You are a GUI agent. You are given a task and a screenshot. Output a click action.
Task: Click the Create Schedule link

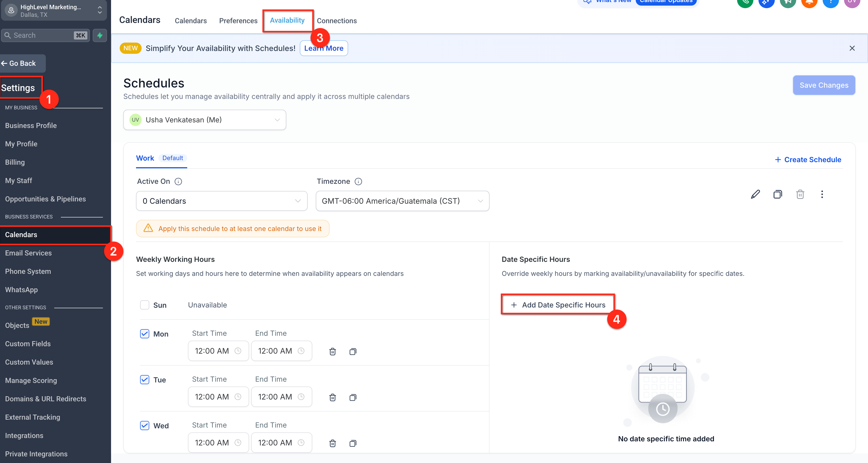tap(808, 160)
